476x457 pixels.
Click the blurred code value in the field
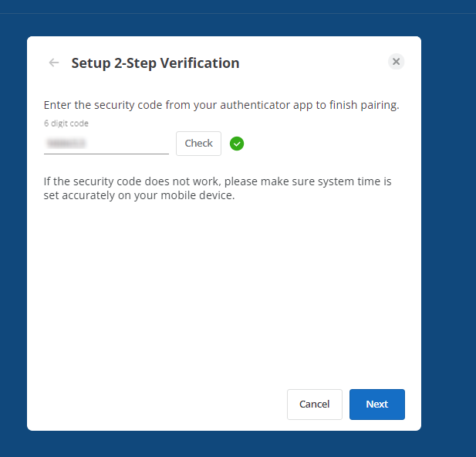66,143
